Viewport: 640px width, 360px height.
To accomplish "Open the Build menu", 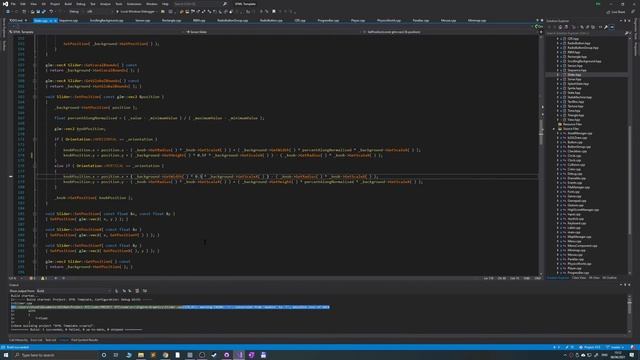I will [x=68, y=4].
